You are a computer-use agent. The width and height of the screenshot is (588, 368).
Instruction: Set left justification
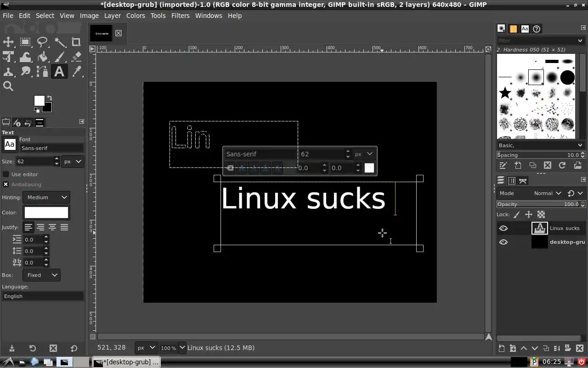pos(28,227)
